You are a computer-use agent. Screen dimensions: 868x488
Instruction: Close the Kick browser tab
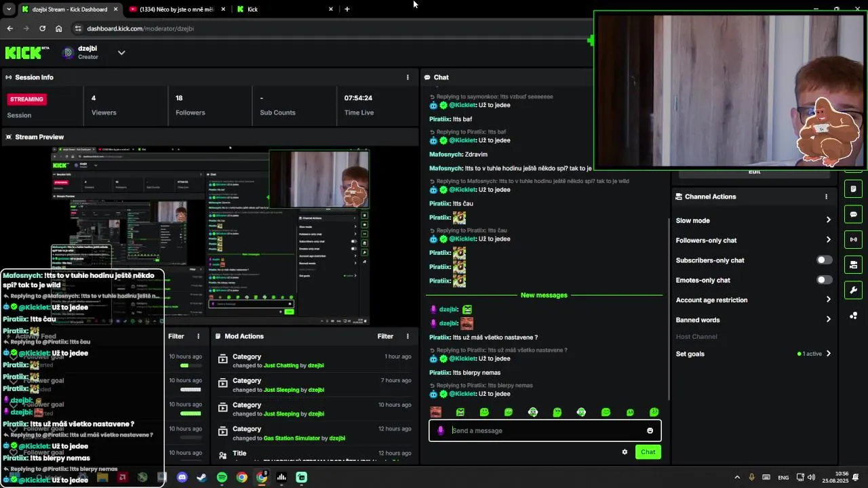(331, 9)
